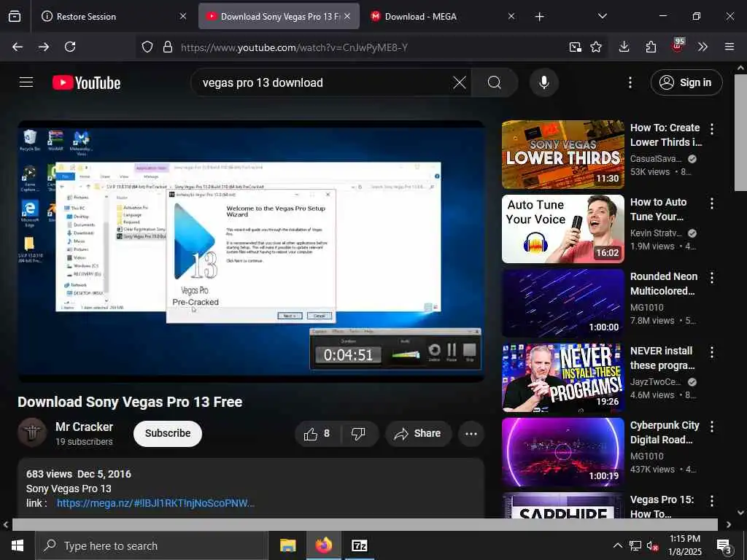
Task: Open Mr Cracker channel avatar
Action: [x=32, y=432]
